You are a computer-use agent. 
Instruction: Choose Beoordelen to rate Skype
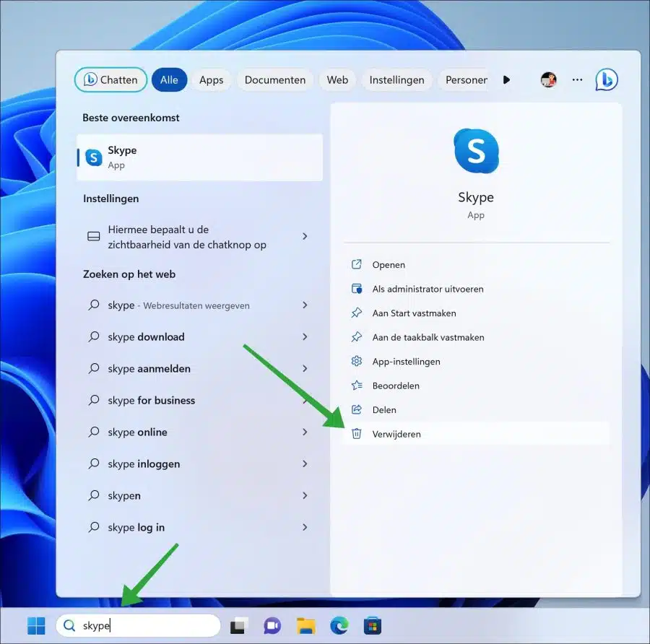point(477,386)
